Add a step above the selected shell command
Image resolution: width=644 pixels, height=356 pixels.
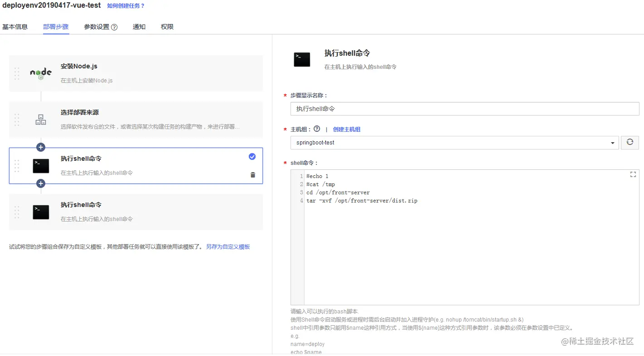click(x=40, y=147)
